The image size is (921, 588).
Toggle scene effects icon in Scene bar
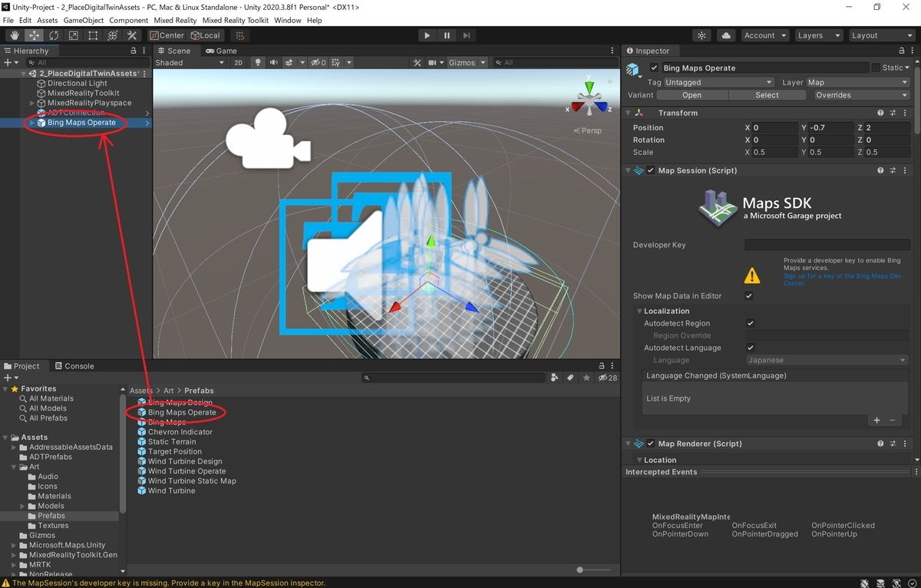tap(291, 62)
